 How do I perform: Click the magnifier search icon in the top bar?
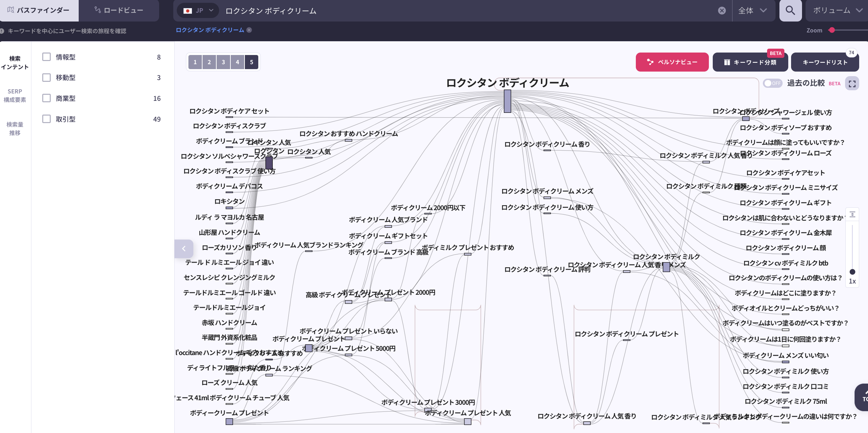[790, 11]
